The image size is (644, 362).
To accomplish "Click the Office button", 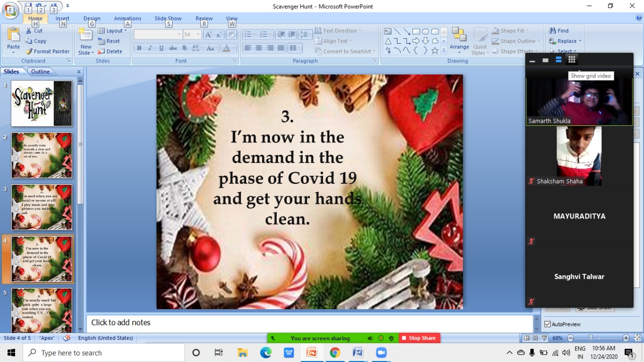I will [x=10, y=11].
